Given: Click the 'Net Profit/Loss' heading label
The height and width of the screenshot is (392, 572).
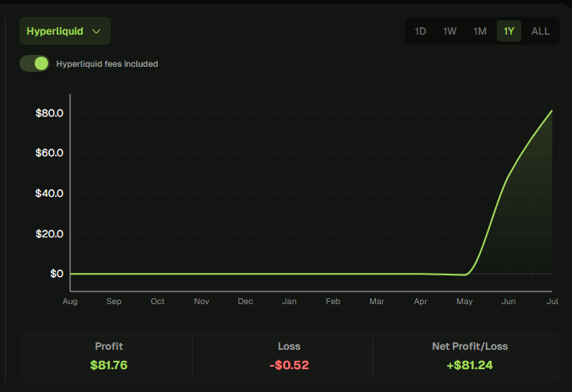Looking at the screenshot, I should [470, 346].
